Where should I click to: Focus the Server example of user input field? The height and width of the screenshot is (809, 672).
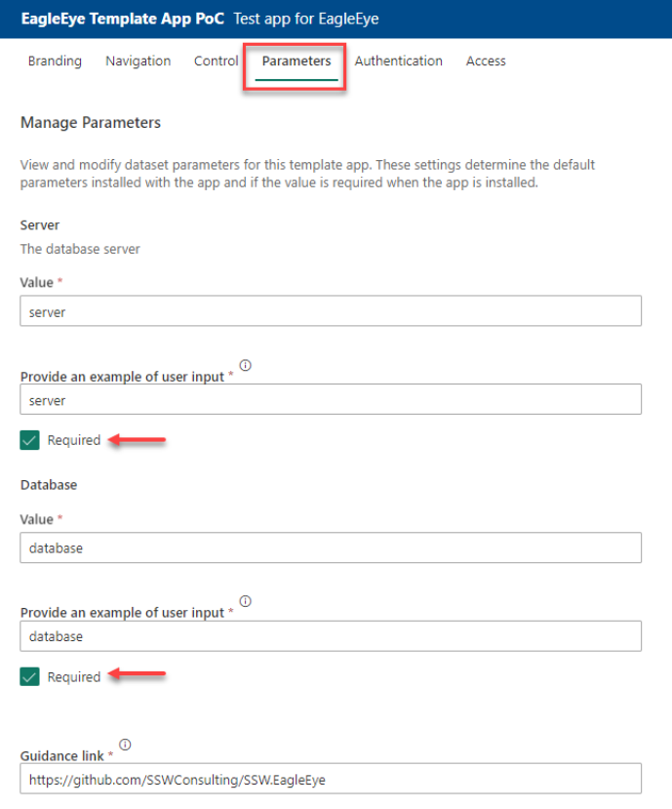(331, 400)
